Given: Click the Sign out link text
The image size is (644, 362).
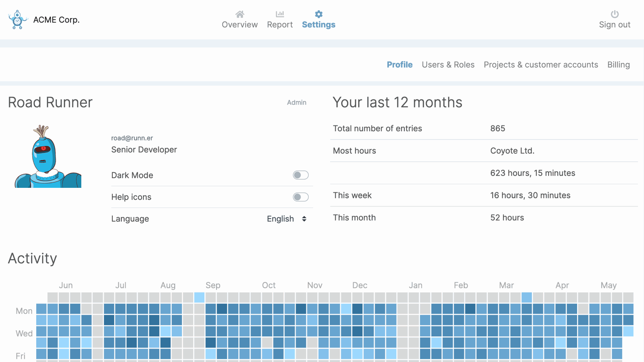Looking at the screenshot, I should [615, 25].
